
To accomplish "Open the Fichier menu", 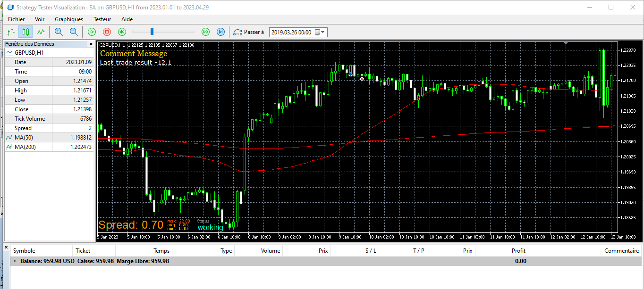I will pos(17,19).
